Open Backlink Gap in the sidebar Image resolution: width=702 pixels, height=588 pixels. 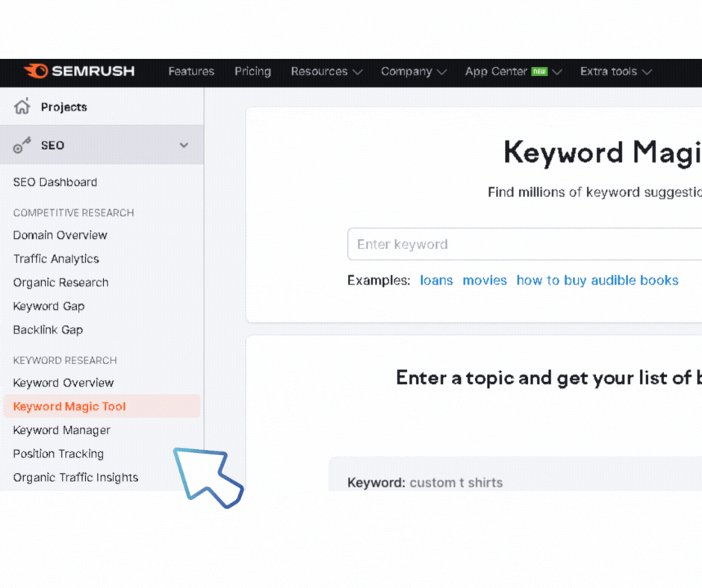coord(48,330)
